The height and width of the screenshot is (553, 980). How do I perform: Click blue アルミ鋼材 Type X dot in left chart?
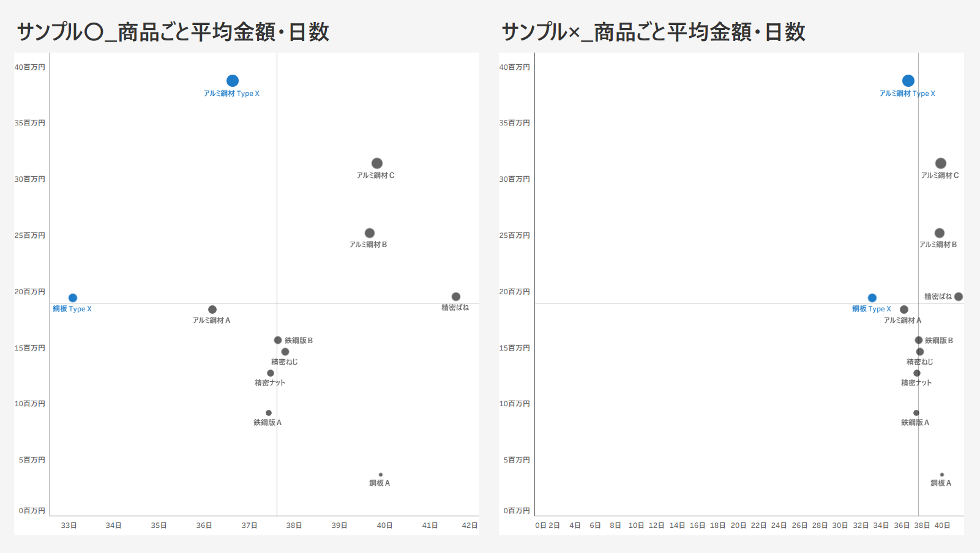(x=233, y=81)
